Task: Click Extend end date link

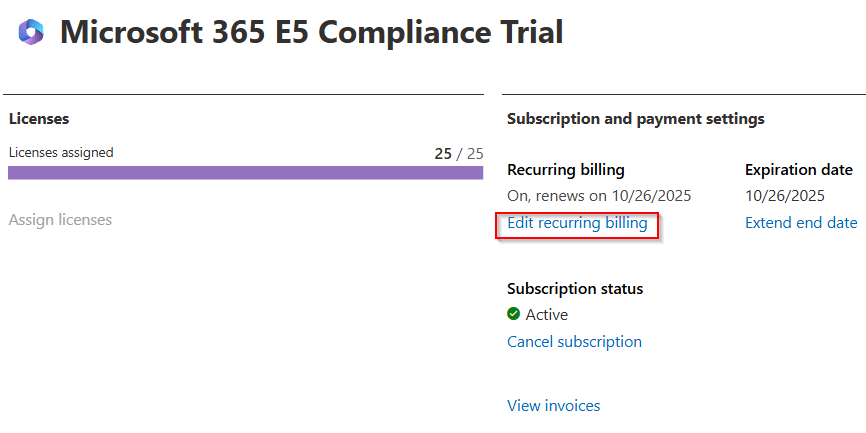Action: point(801,223)
